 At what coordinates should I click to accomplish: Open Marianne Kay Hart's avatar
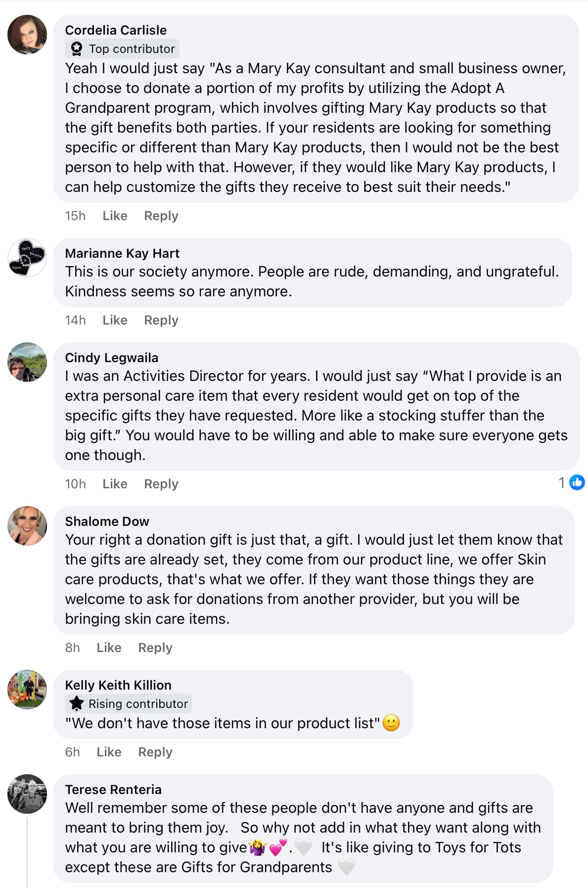[27, 258]
